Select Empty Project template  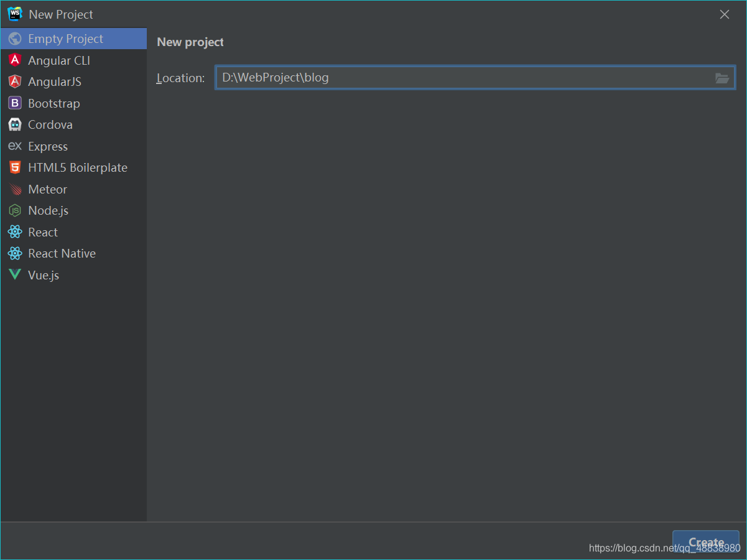(x=73, y=39)
